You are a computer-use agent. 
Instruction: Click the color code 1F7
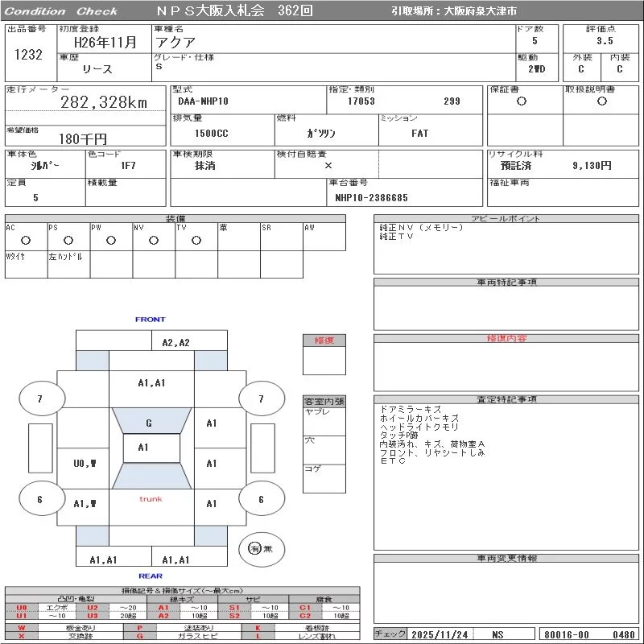pos(128,166)
